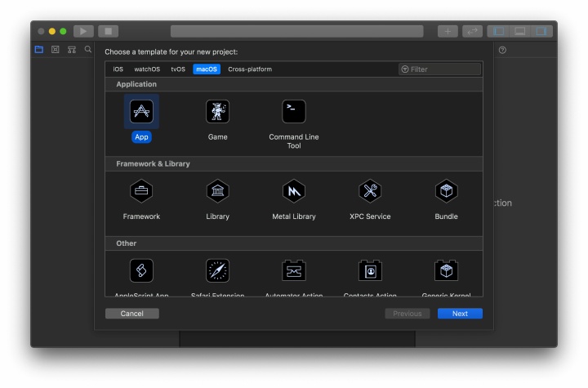Choose the Safari Extension template icon

coord(217,270)
